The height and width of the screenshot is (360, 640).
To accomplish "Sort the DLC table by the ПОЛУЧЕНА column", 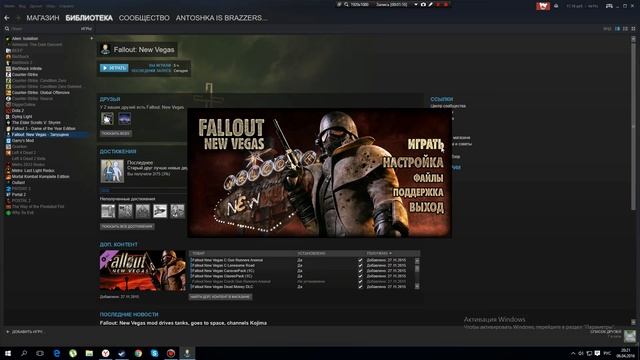I will pos(379,253).
